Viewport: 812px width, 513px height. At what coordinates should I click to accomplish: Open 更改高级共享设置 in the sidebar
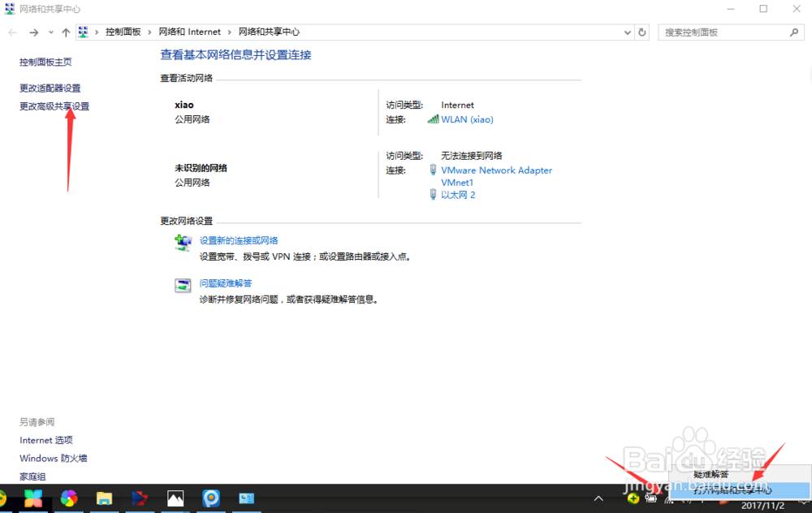click(54, 106)
